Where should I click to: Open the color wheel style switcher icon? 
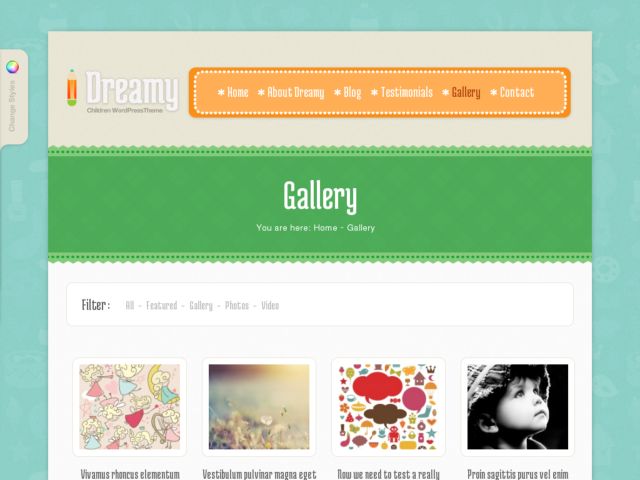[12, 67]
